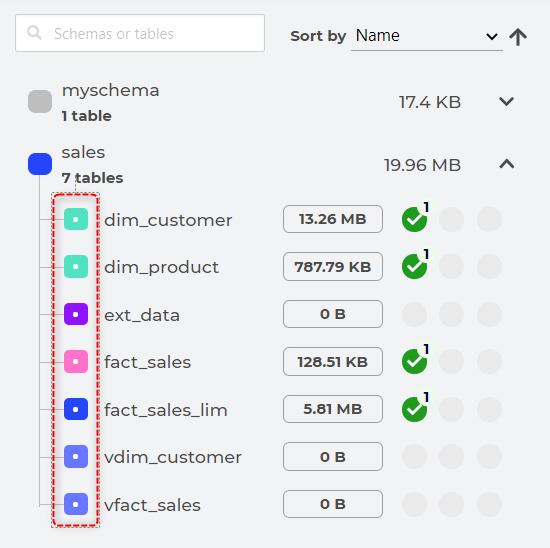Collapse the sales schema chevron

(507, 164)
